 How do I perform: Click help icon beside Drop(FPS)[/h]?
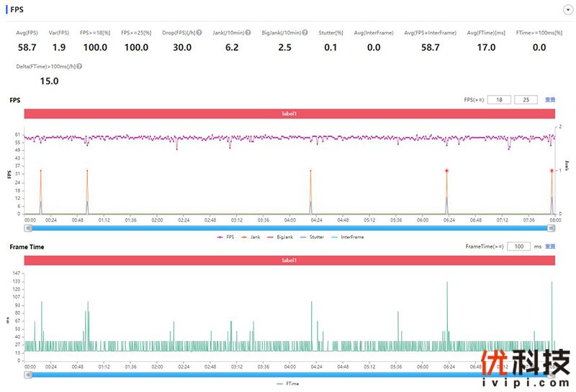(198, 33)
